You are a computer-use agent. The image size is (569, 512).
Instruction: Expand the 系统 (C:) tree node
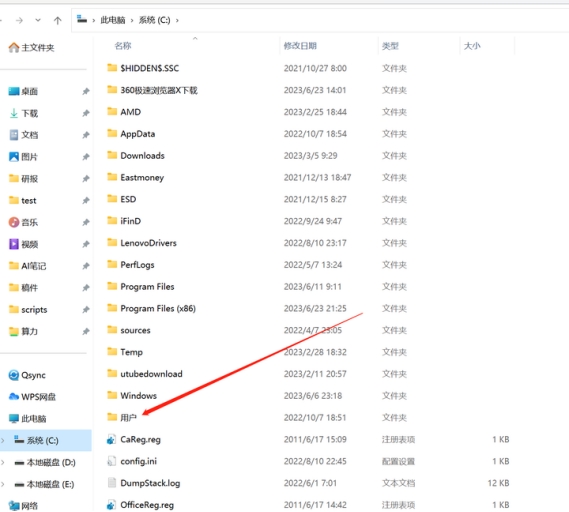pos(3,441)
